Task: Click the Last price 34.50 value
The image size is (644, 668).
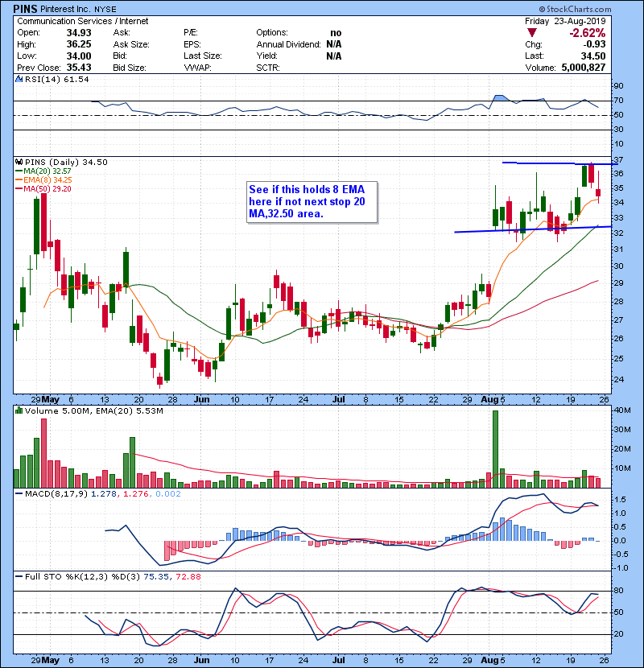Action: click(x=593, y=56)
